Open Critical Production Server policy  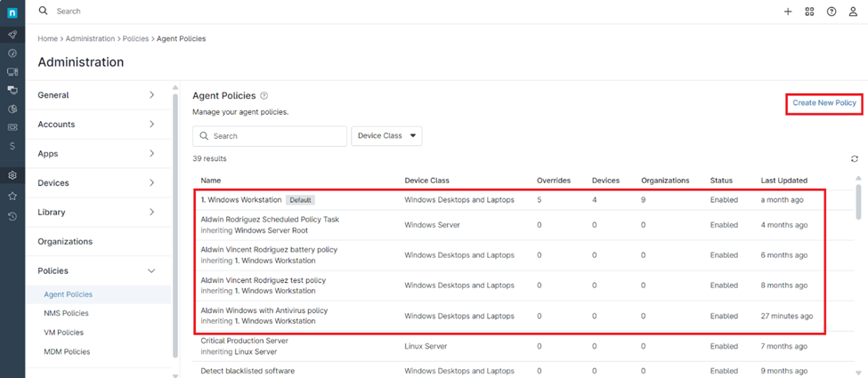coord(245,341)
